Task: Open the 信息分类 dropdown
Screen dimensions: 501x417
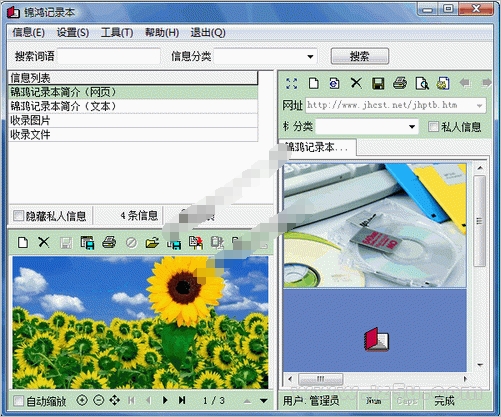Action: (310, 56)
